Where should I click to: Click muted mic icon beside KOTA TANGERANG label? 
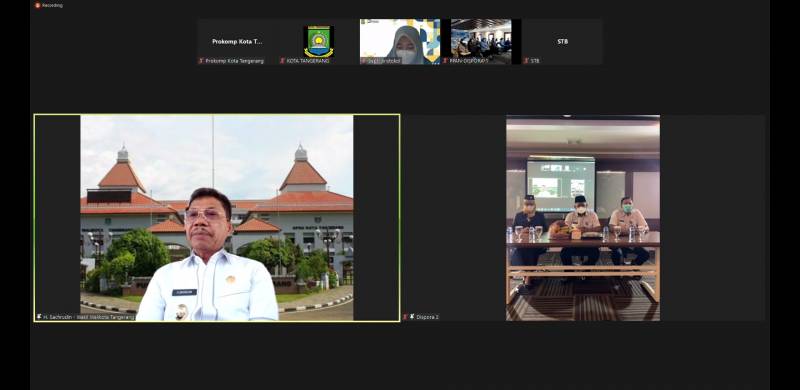(x=282, y=61)
